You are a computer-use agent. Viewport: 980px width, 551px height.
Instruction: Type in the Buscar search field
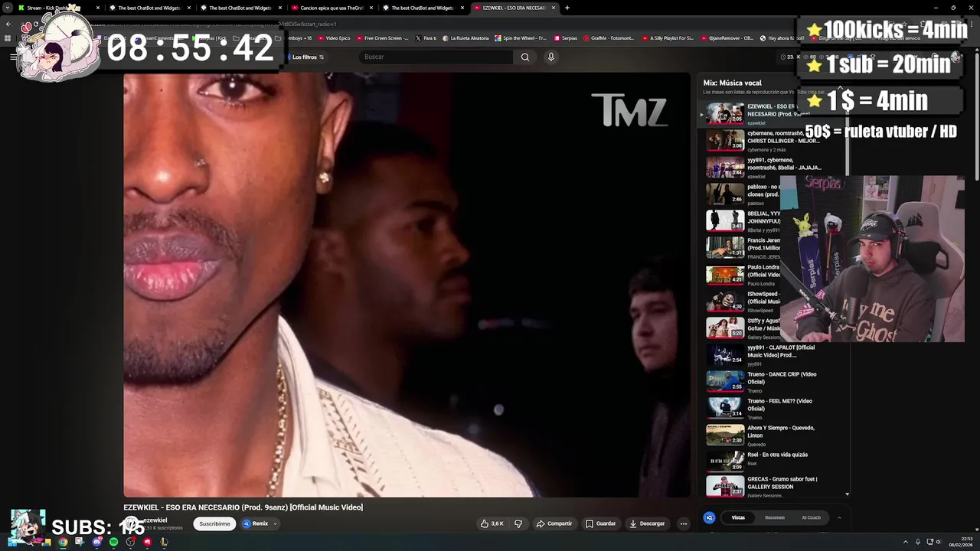436,57
